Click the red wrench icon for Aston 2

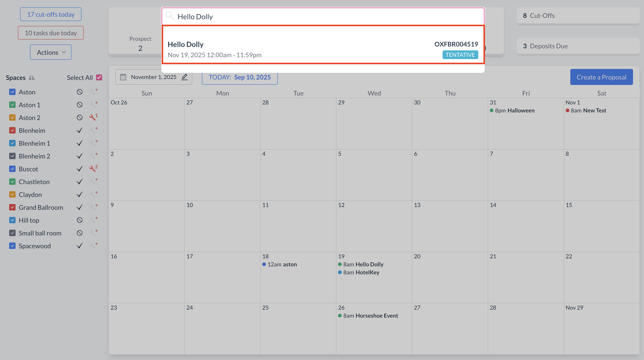click(93, 117)
